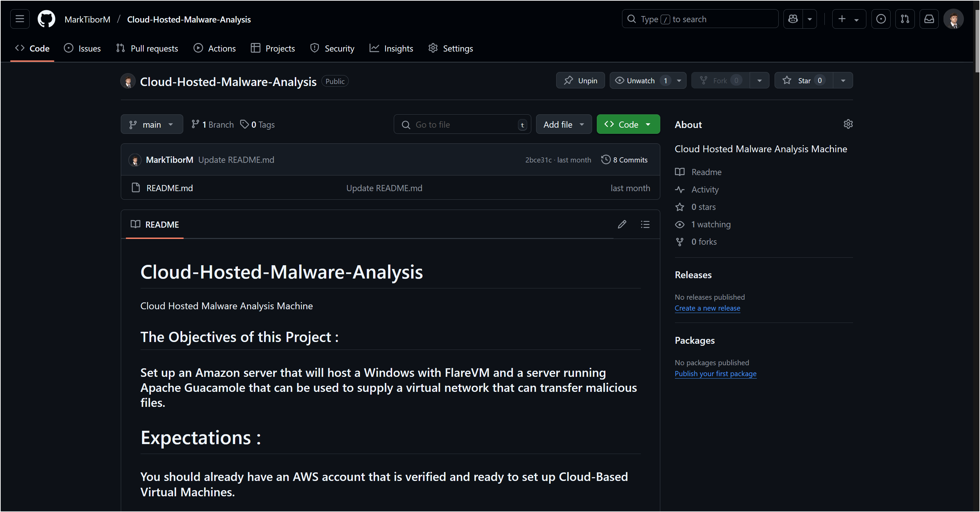Screen dimensions: 980x512
Task: Open the Copilot icon in the header
Action: pyautogui.click(x=793, y=19)
